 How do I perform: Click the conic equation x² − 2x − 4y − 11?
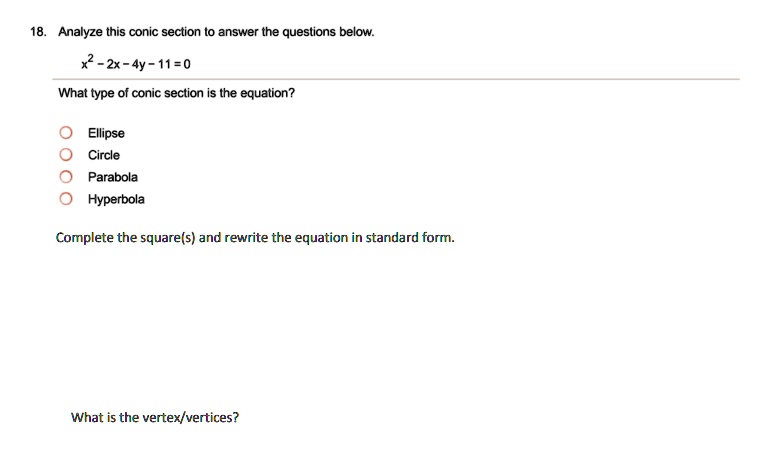136,63
